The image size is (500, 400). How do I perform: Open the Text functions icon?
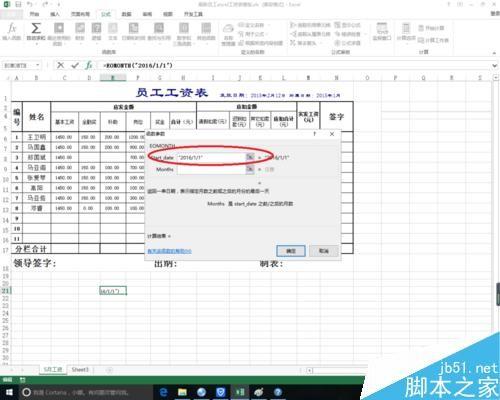(113, 32)
